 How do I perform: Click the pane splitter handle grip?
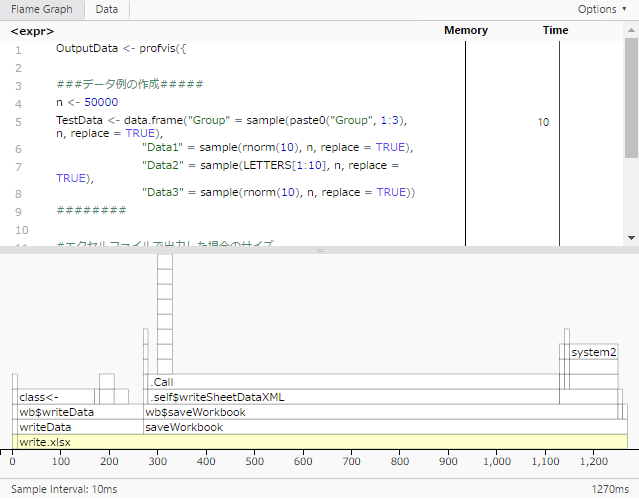click(320, 250)
